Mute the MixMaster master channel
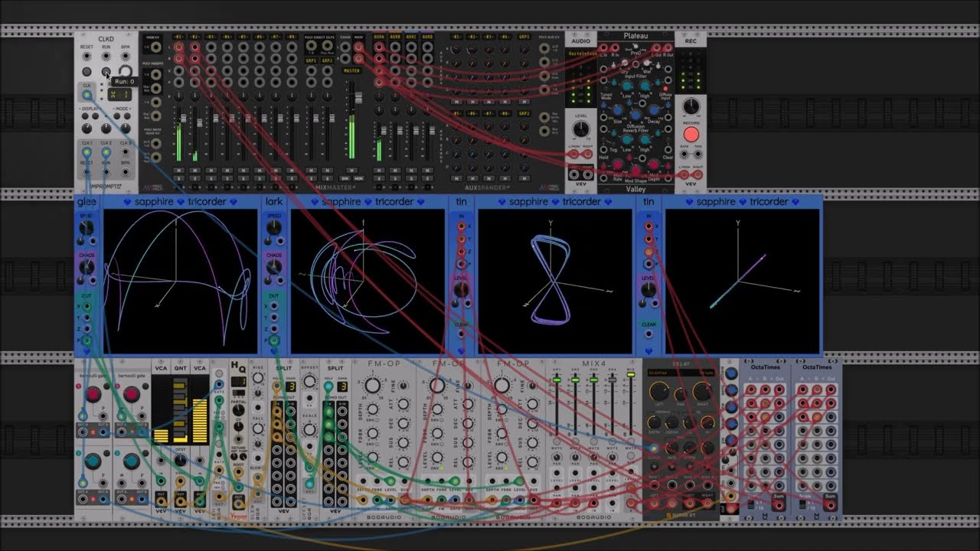 point(352,170)
